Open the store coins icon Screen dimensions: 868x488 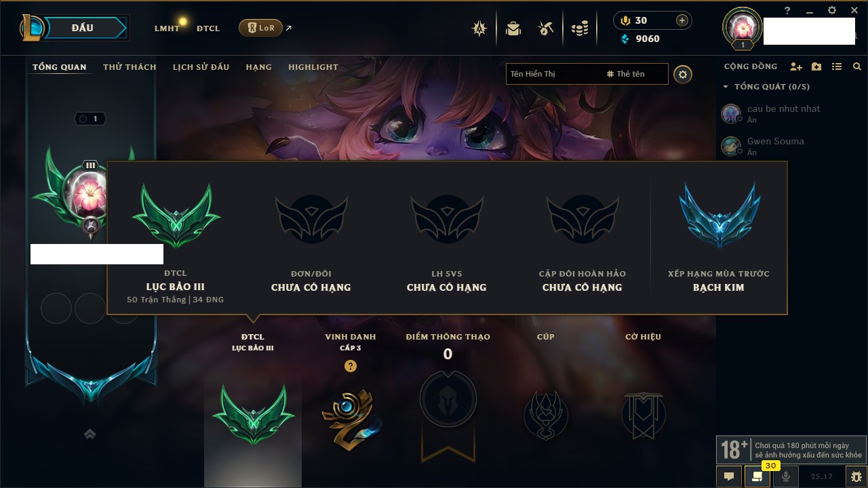click(x=579, y=28)
